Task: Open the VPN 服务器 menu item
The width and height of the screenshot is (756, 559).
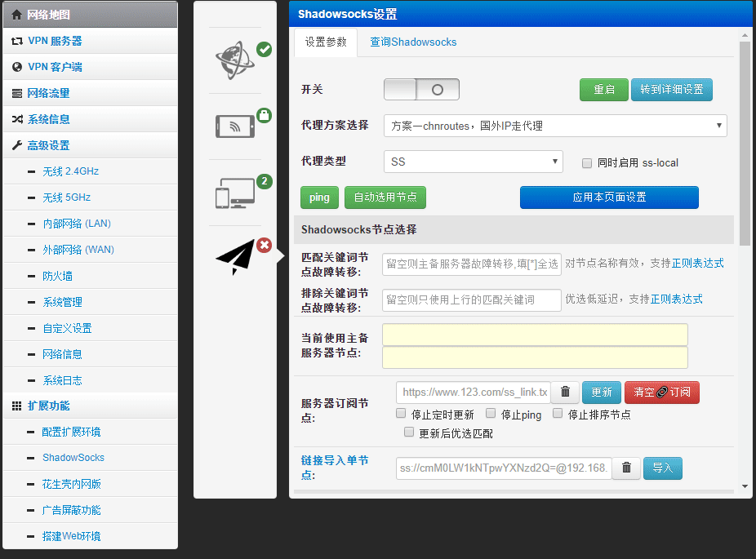Action: (91, 41)
